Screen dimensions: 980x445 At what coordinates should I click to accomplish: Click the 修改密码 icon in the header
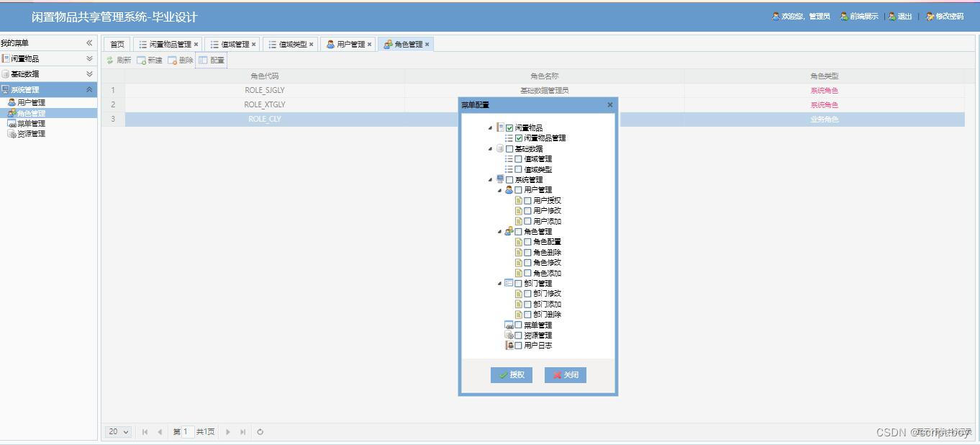[930, 16]
